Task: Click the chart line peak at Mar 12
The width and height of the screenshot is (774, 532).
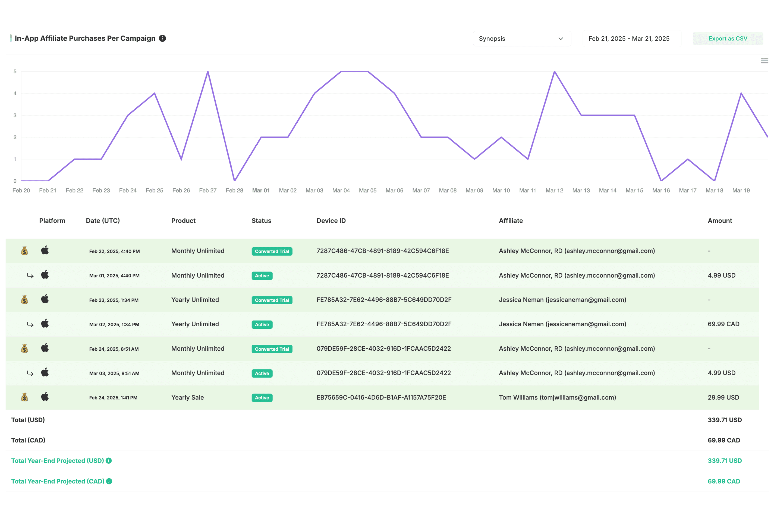Action: coord(555,72)
